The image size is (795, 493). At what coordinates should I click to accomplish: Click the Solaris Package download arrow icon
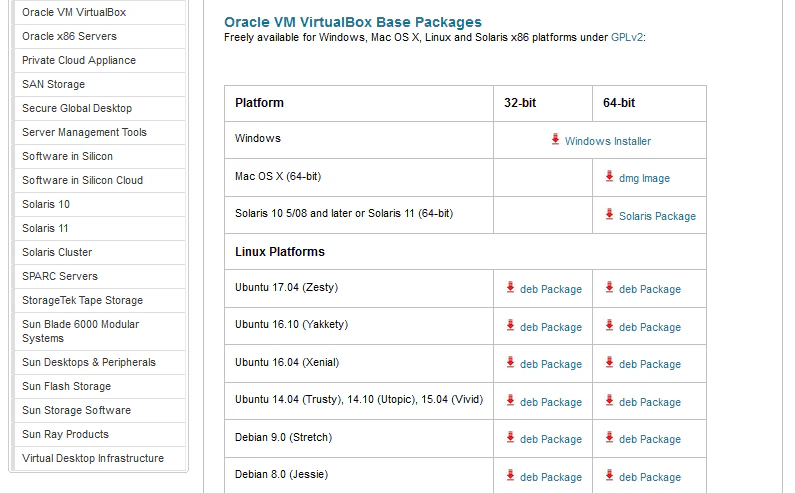609,214
